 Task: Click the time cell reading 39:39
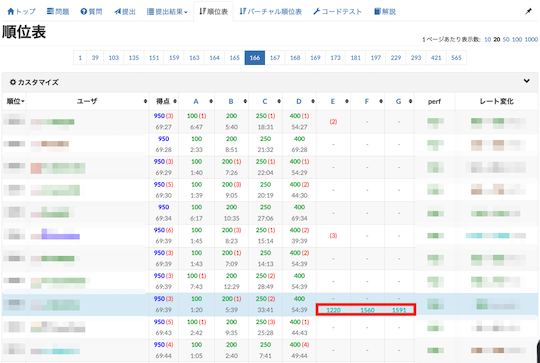(x=299, y=241)
